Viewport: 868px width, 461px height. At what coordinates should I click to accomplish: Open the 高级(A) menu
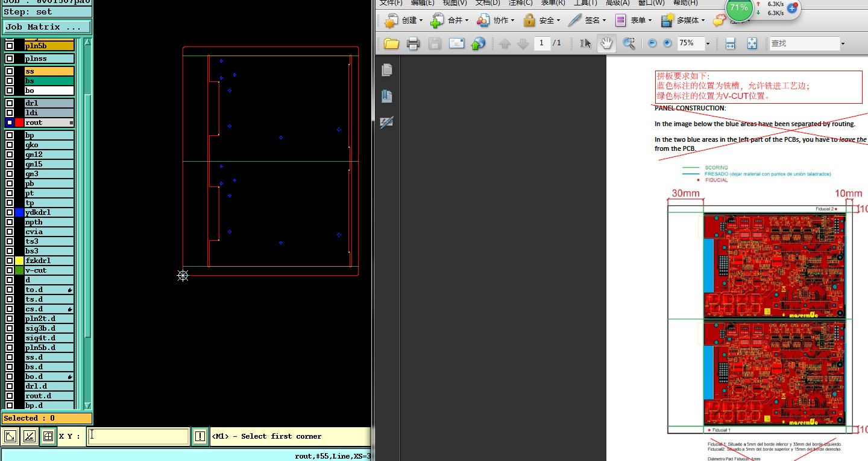[x=618, y=3]
